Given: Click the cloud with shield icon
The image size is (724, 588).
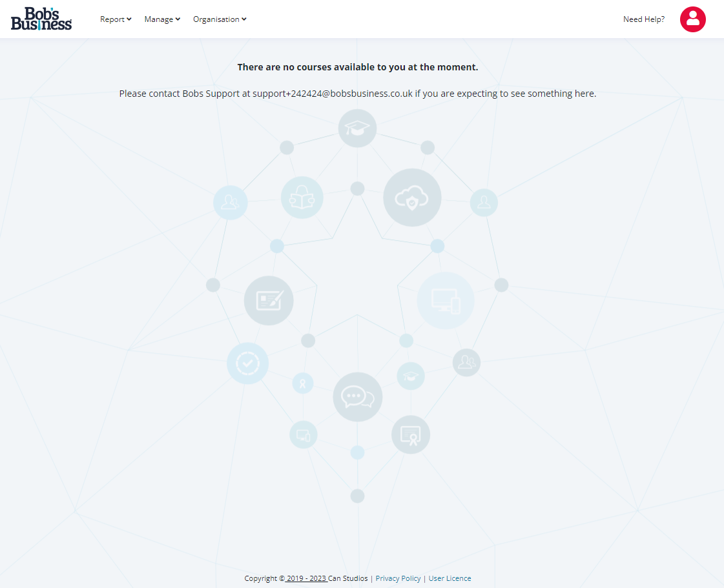Looking at the screenshot, I should coord(412,198).
